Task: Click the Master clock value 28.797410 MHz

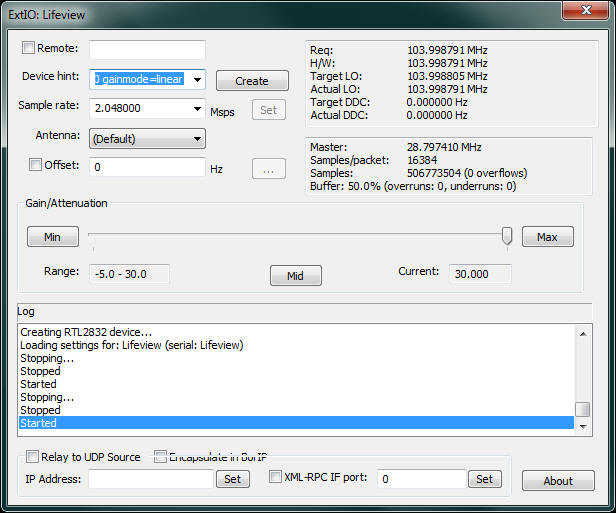Action: tap(444, 147)
